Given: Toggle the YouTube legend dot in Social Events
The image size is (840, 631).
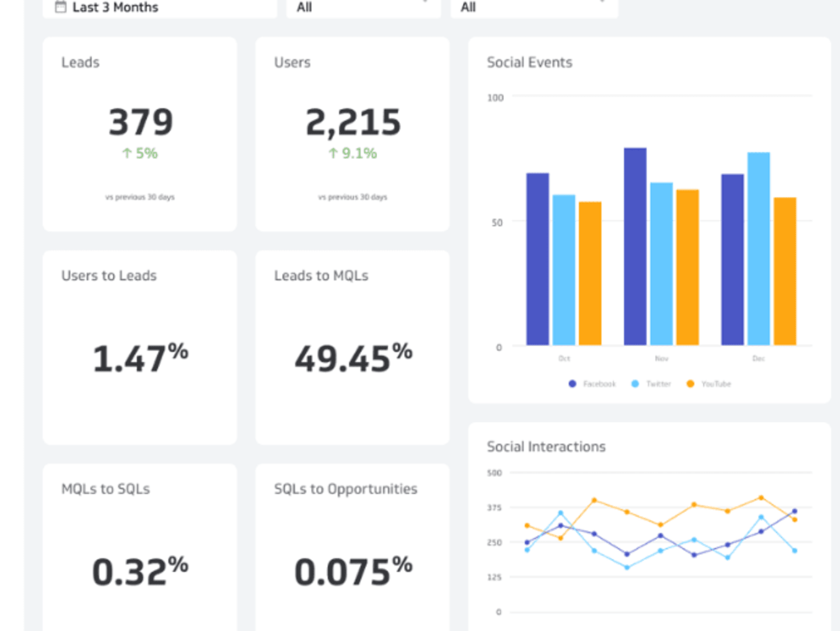Looking at the screenshot, I should coord(690,384).
